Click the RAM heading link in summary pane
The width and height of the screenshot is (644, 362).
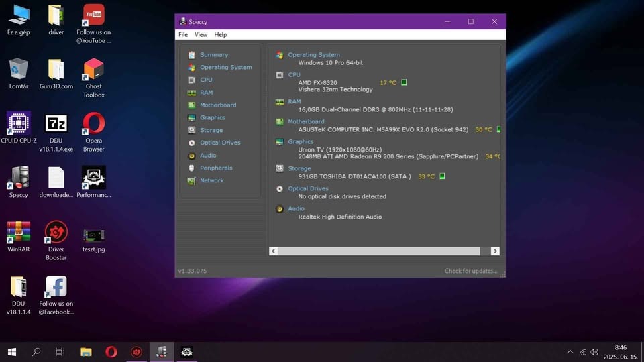pos(294,101)
